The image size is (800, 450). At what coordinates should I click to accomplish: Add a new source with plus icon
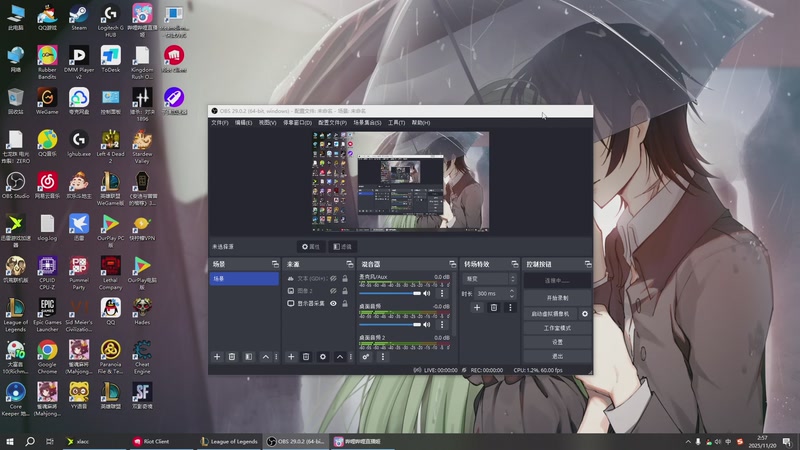291,357
